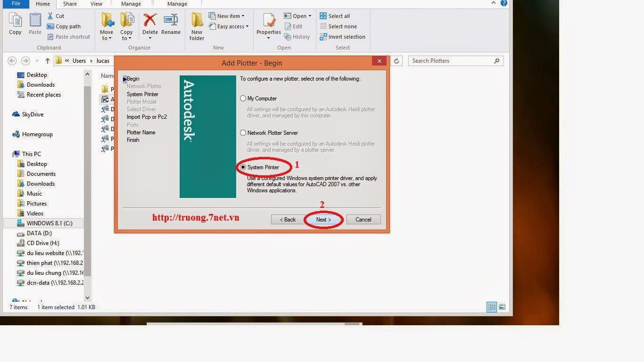
Task: Click the Edit command in Open group
Action: click(293, 26)
